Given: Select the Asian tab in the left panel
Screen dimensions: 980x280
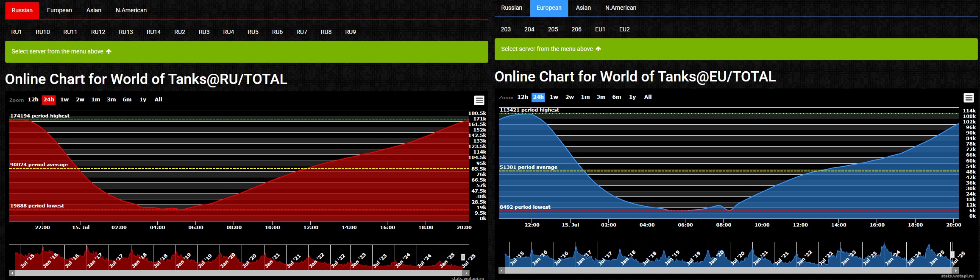Looking at the screenshot, I should pyautogui.click(x=94, y=10).
